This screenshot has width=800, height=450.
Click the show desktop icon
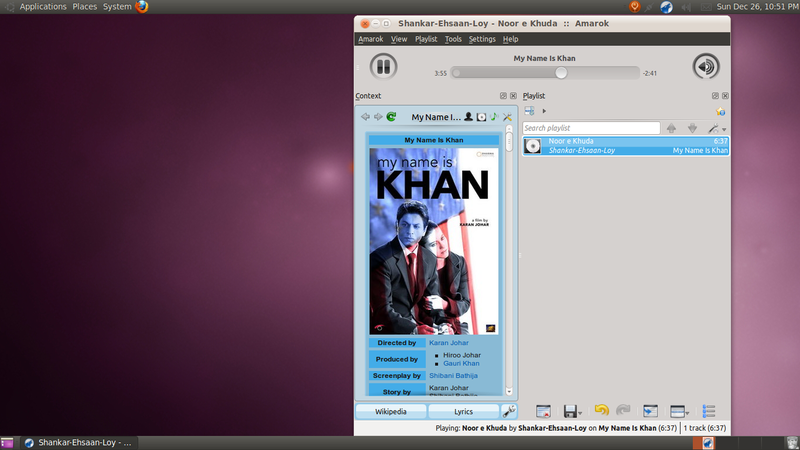pyautogui.click(x=7, y=443)
